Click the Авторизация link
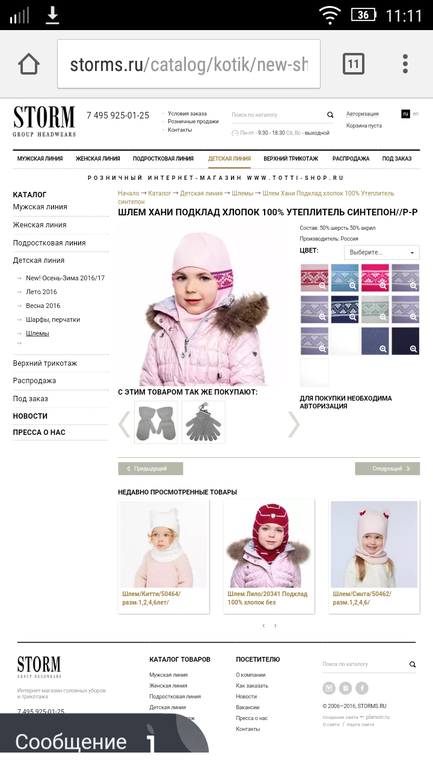The width and height of the screenshot is (433, 770). click(362, 114)
